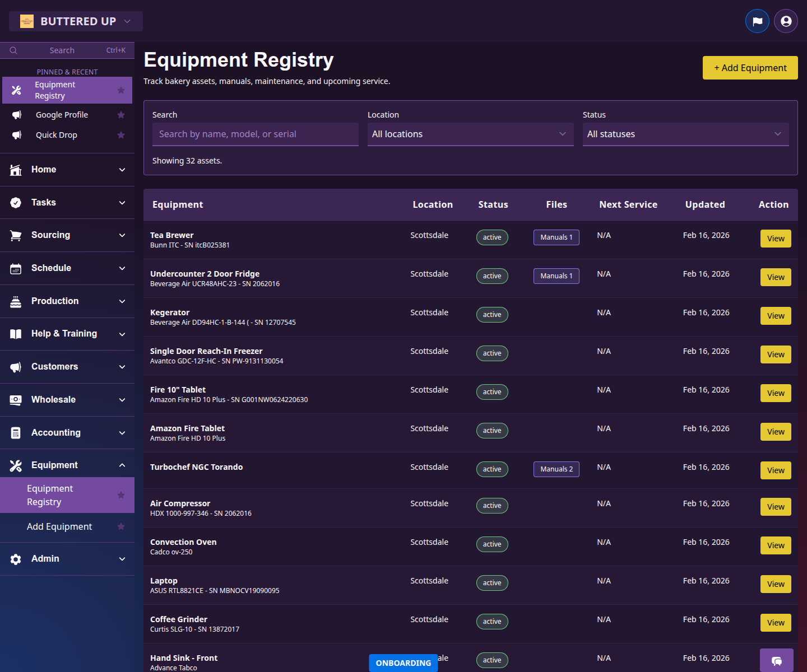
Task: Click the megaphone icon beside Google Profile
Action: [16, 114]
